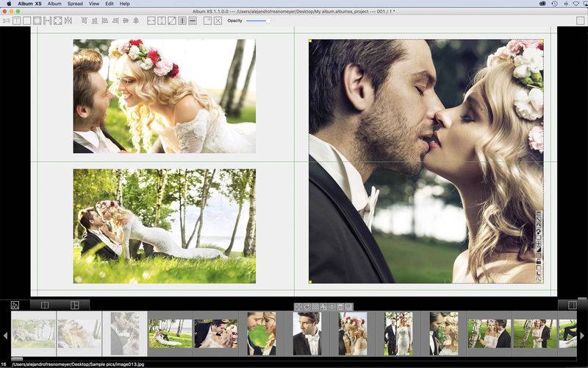Switch to the images tab in bottom panel
The image size is (588, 368).
15,305
